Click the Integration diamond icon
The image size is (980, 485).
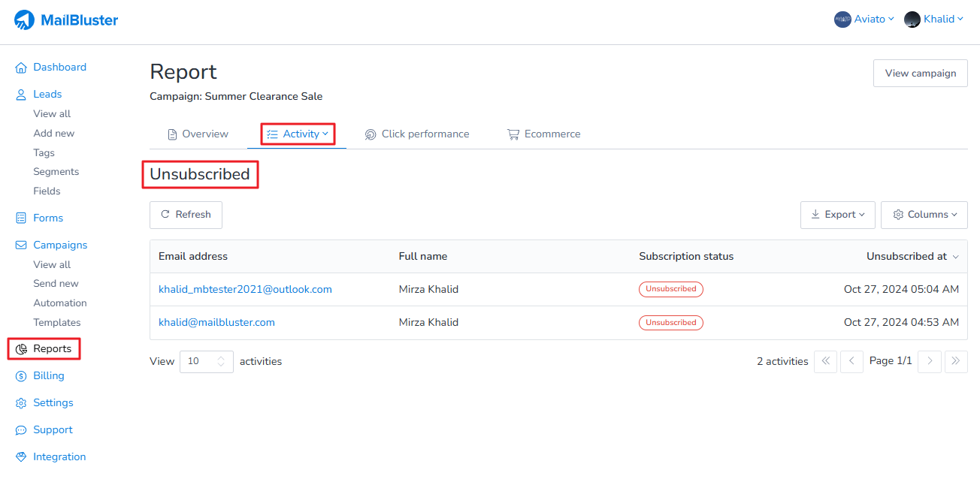(21, 457)
